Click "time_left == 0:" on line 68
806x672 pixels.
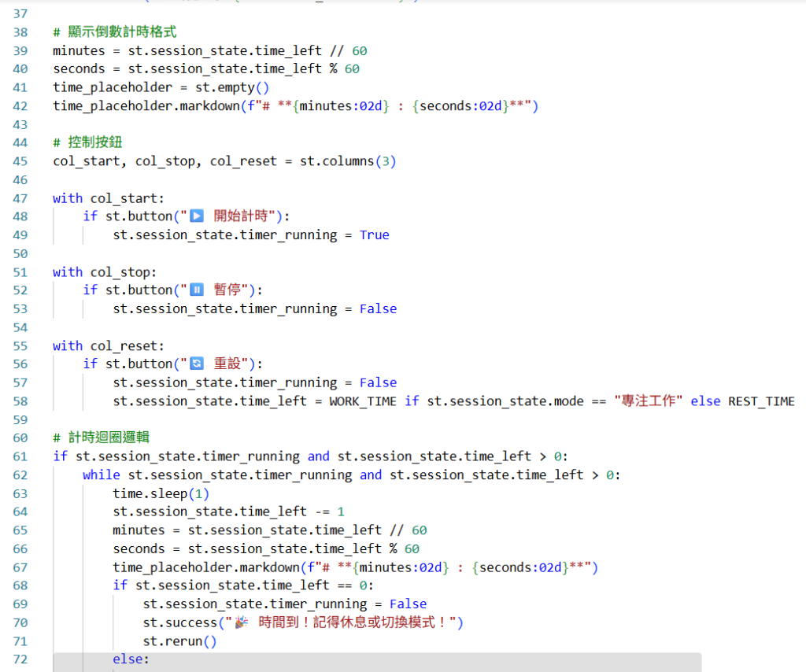[318, 585]
